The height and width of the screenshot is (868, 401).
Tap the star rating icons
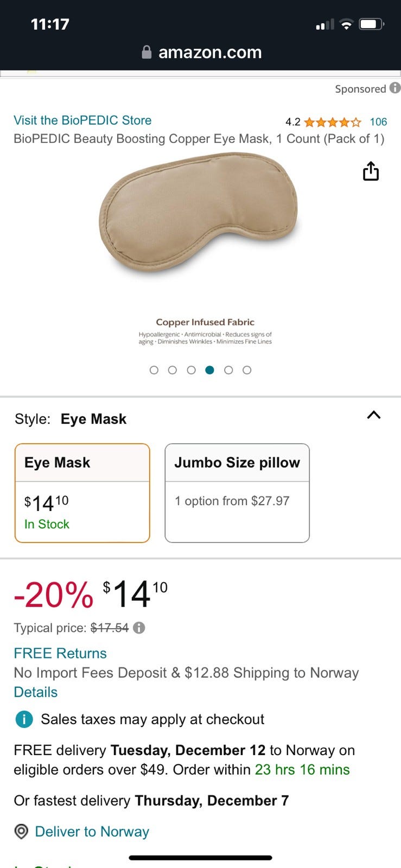coord(333,122)
